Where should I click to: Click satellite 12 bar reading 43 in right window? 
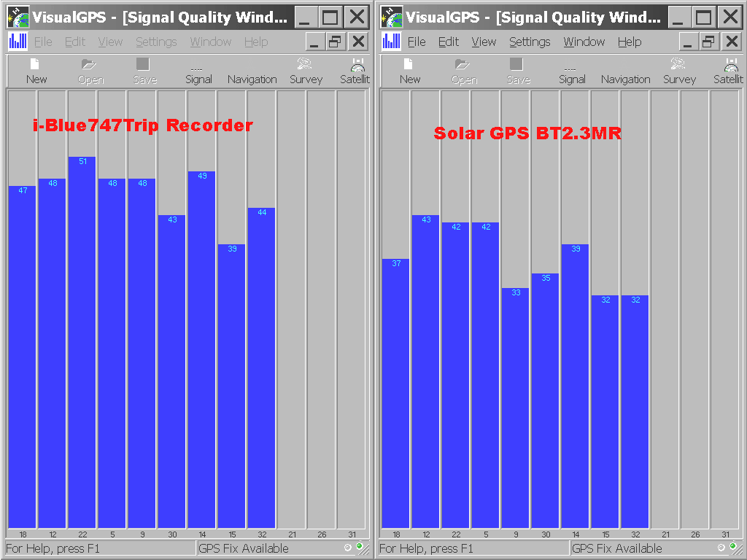pos(425,371)
